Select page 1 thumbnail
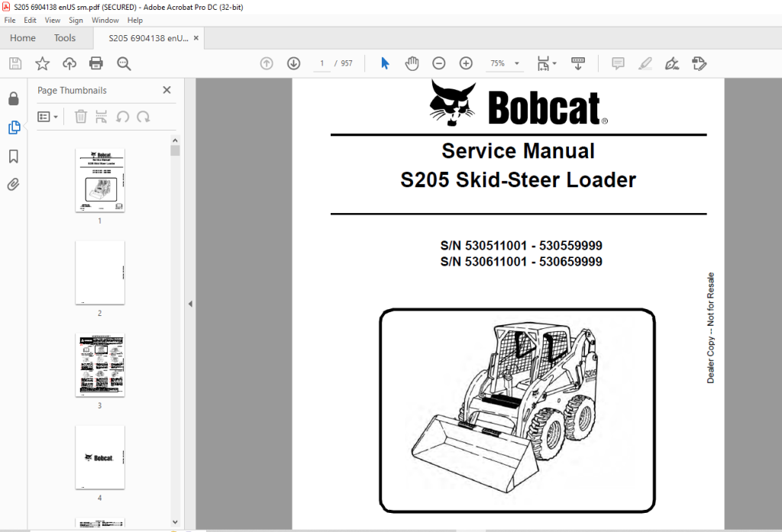Viewport: 782px width, 532px height. coord(100,180)
